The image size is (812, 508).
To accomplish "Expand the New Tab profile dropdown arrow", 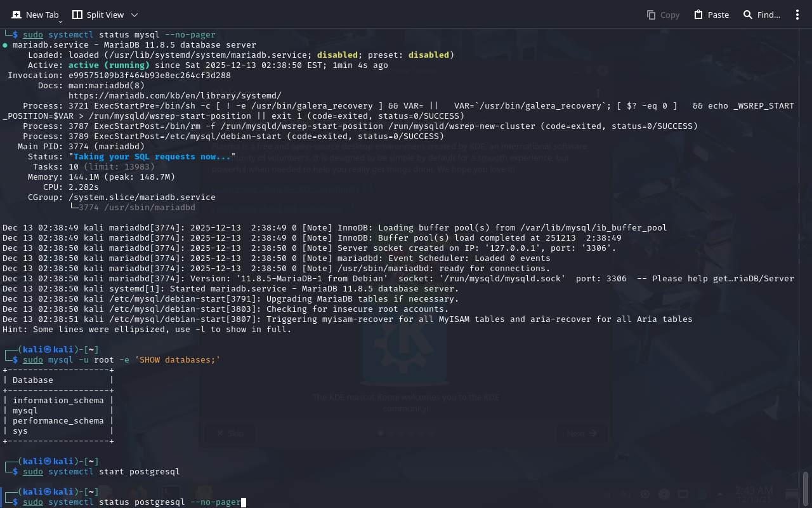I will coord(60,21).
